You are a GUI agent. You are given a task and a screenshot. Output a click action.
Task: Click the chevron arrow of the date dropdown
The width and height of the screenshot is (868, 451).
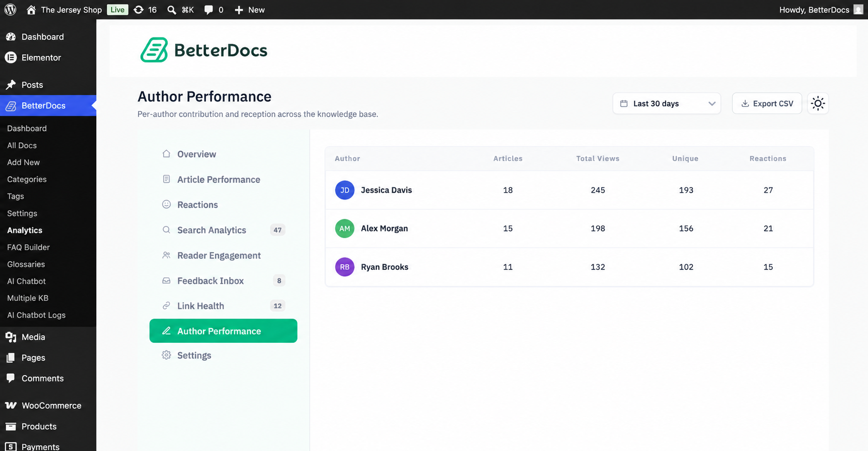712,103
